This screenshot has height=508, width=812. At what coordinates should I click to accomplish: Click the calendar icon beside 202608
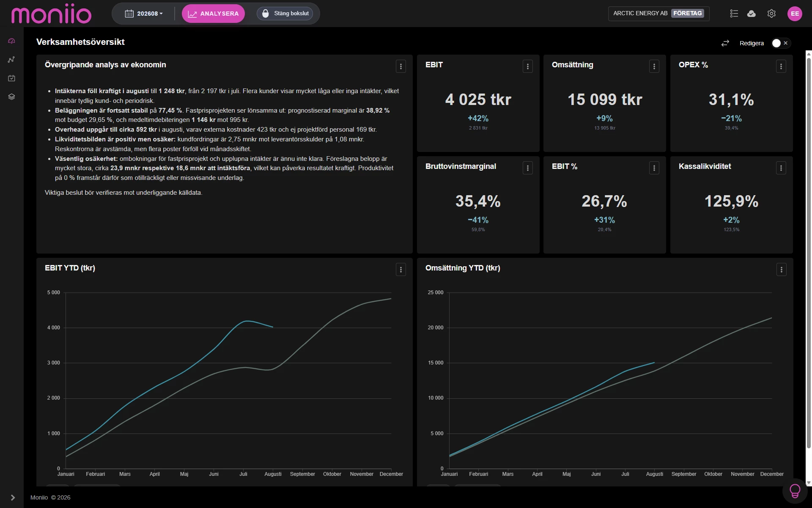(x=129, y=14)
